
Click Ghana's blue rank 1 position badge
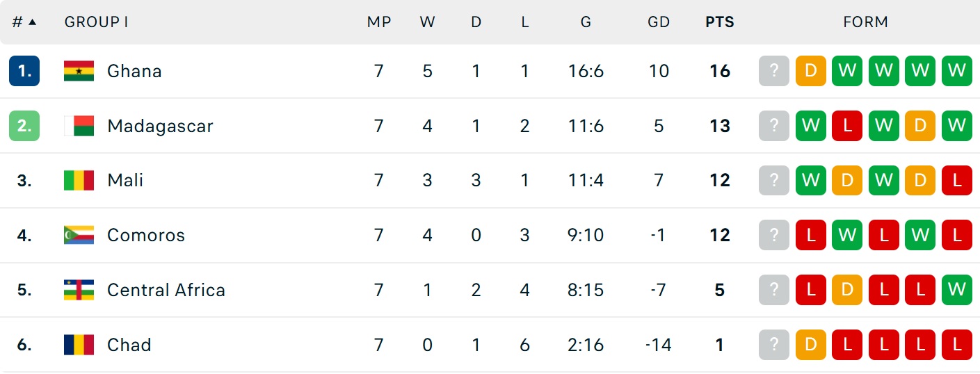click(24, 71)
